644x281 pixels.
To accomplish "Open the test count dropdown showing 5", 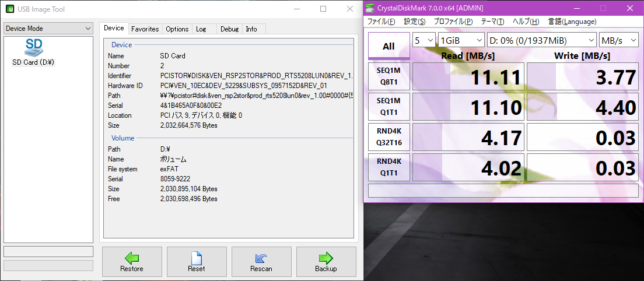I will pos(424,40).
